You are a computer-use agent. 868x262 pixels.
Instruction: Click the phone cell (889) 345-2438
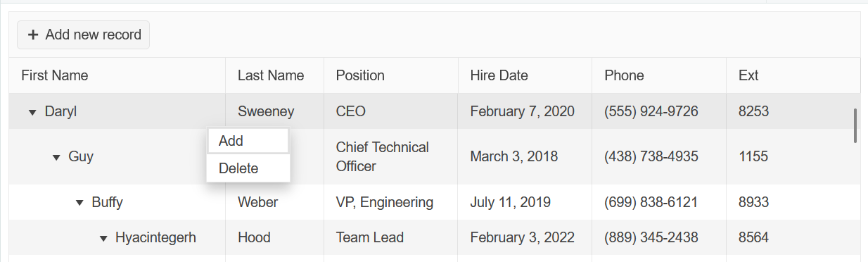[x=659, y=237]
